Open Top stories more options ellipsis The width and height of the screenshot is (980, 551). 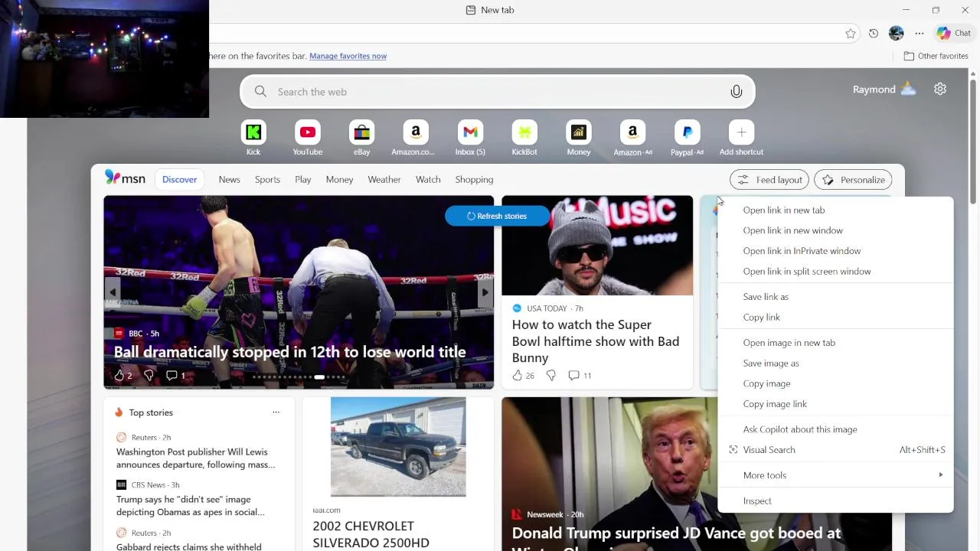click(276, 412)
